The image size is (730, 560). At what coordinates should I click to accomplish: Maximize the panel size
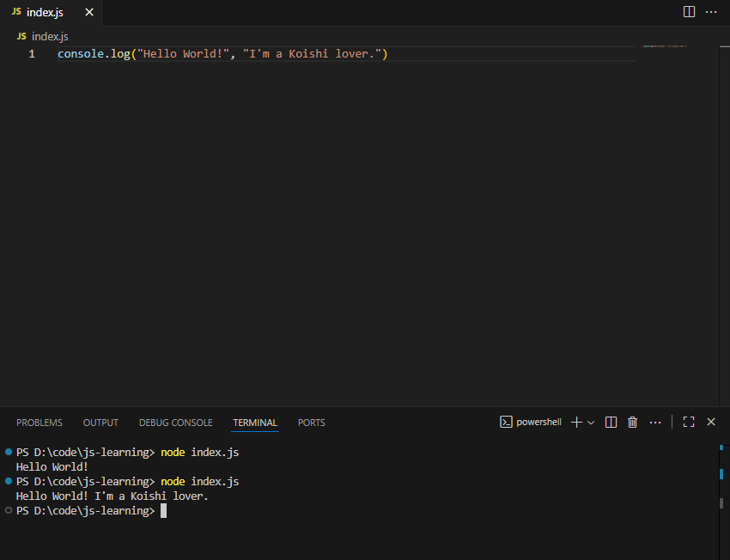click(689, 423)
